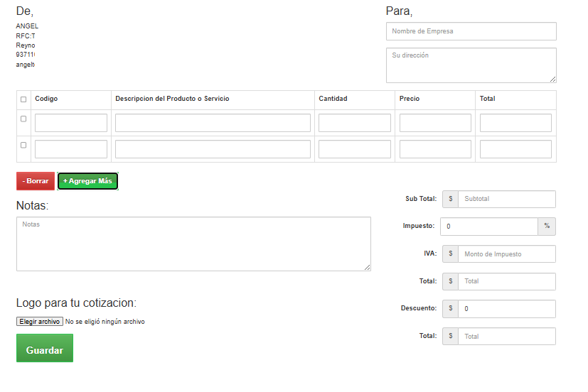Select the first row Cantidad field
588x392 pixels.
[354, 123]
